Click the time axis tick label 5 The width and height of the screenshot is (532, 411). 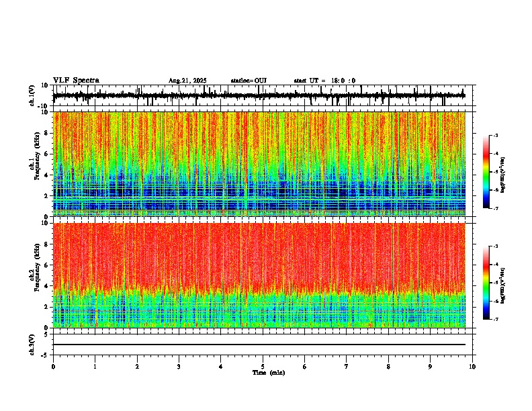coord(263,367)
